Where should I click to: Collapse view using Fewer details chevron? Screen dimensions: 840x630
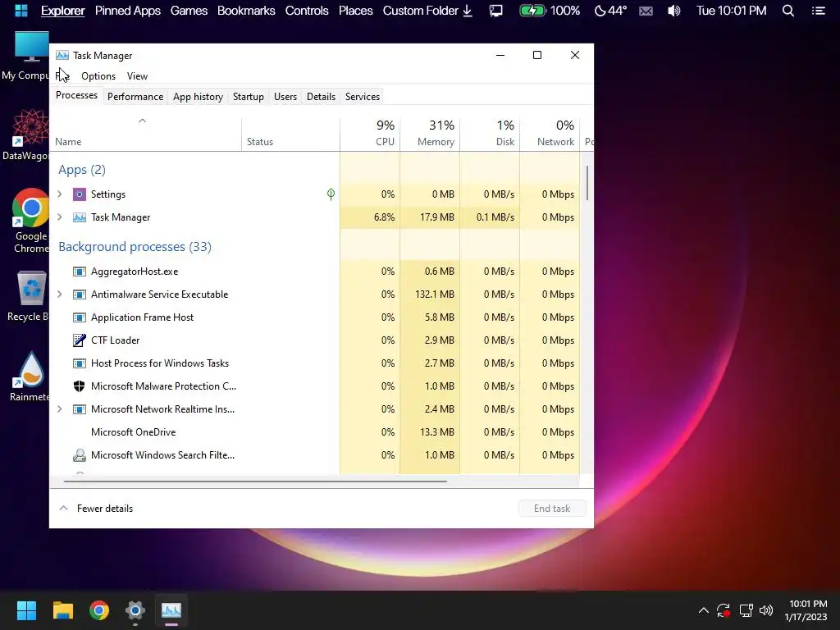click(63, 509)
